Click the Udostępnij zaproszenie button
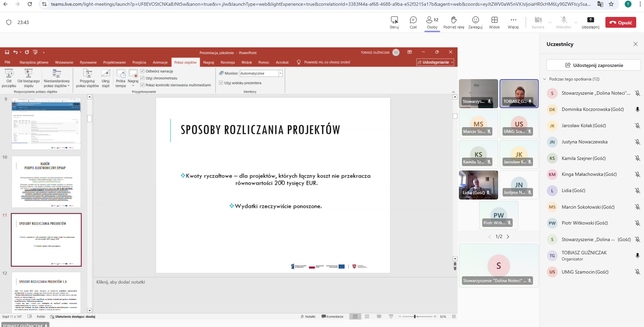 click(594, 65)
